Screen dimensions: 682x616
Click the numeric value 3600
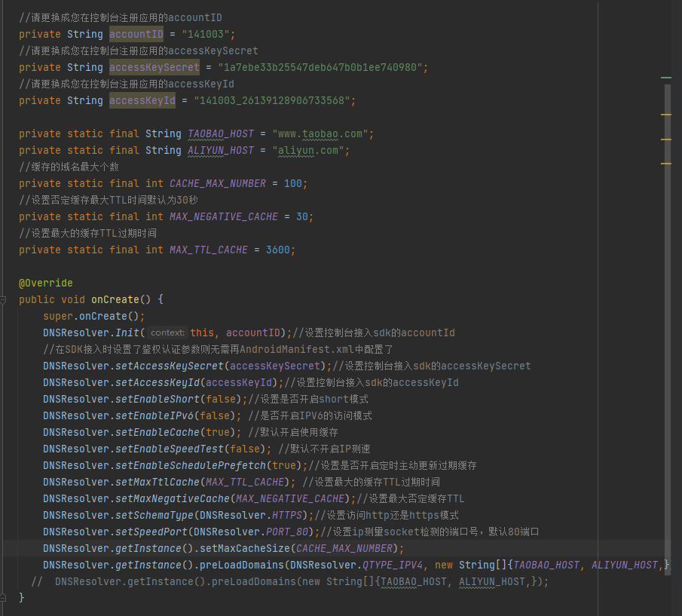(x=278, y=250)
